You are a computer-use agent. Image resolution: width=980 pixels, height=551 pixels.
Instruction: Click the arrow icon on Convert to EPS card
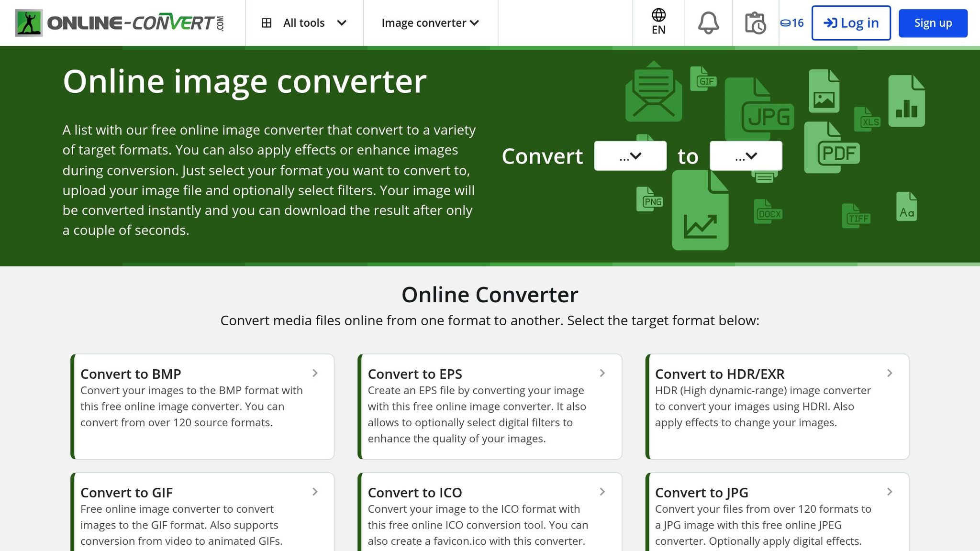point(602,374)
